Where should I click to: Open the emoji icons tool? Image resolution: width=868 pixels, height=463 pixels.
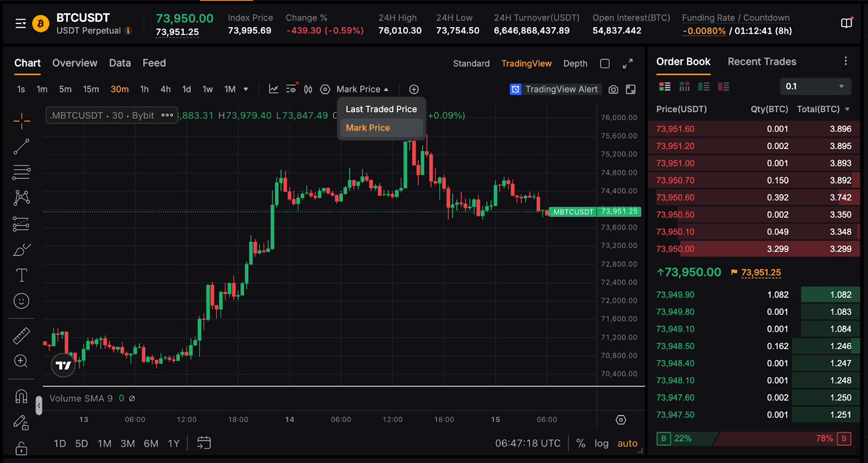(22, 301)
